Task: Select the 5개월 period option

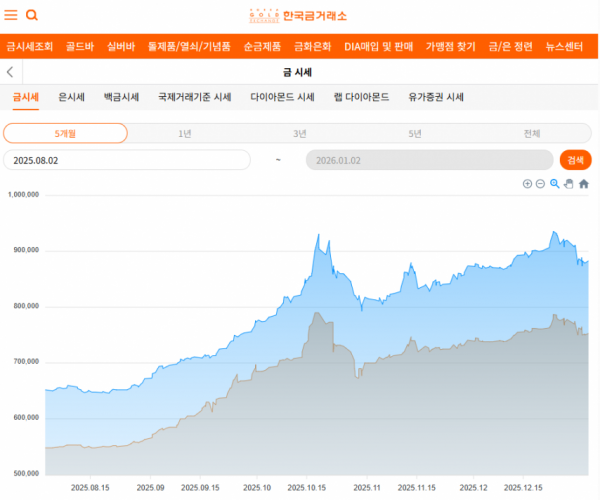Action: [x=65, y=133]
